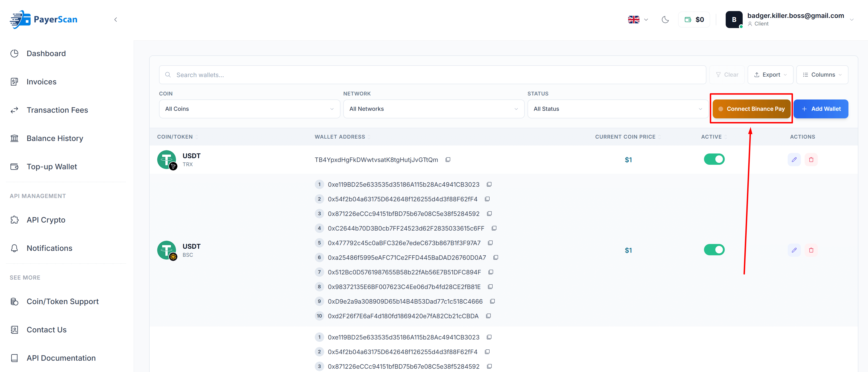Open Transaction Fees section

[x=57, y=110]
